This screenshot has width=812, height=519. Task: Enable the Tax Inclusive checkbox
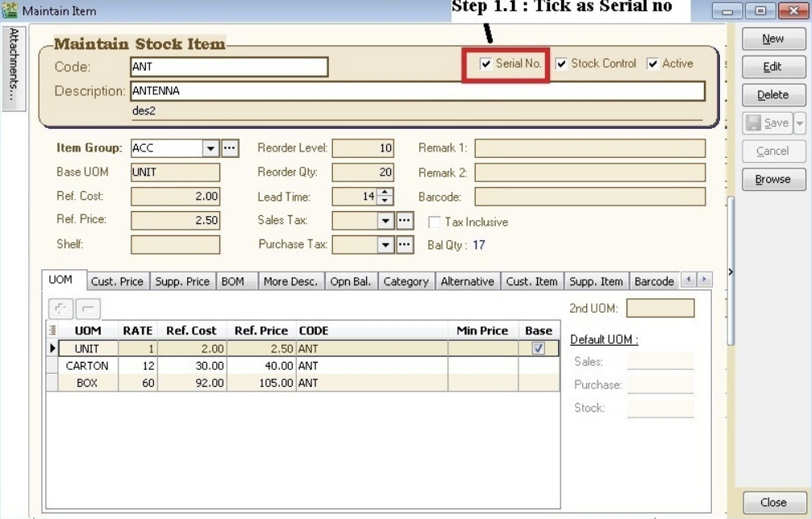[x=435, y=222]
